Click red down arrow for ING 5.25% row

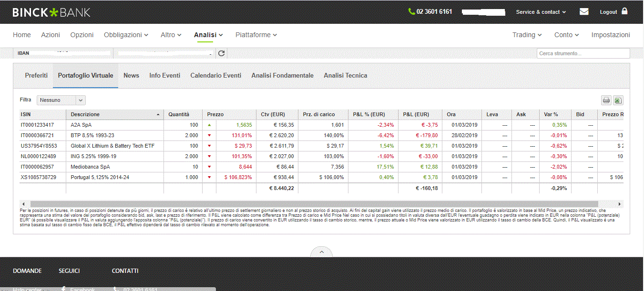coord(209,156)
